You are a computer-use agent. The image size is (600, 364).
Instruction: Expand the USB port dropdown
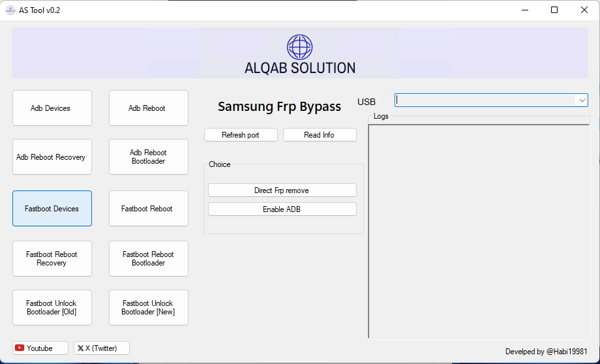click(x=580, y=100)
